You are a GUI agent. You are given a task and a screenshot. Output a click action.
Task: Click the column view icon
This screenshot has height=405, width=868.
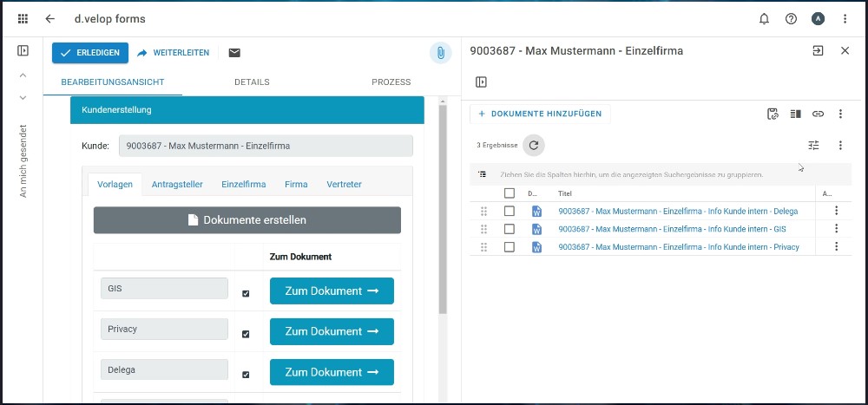pyautogui.click(x=795, y=114)
